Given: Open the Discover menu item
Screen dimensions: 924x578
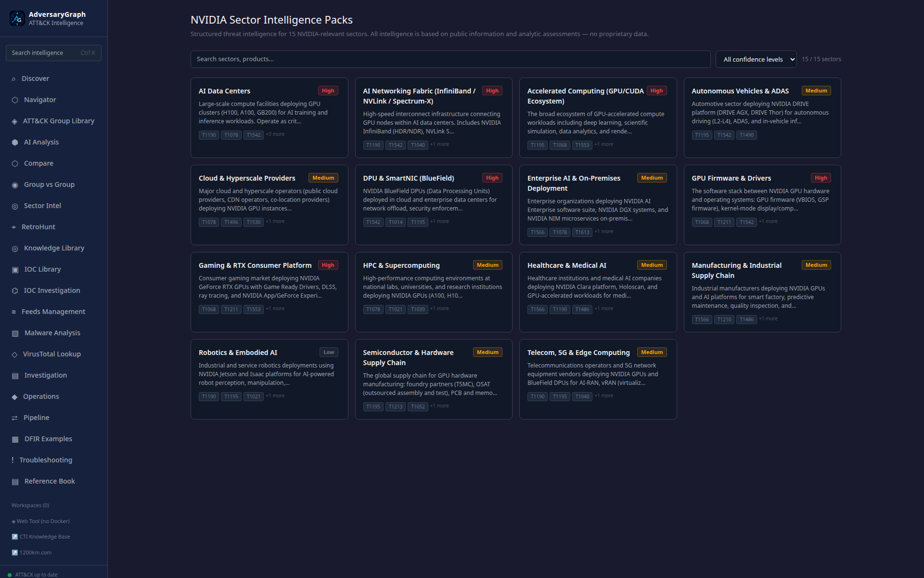Looking at the screenshot, I should coord(53,79).
